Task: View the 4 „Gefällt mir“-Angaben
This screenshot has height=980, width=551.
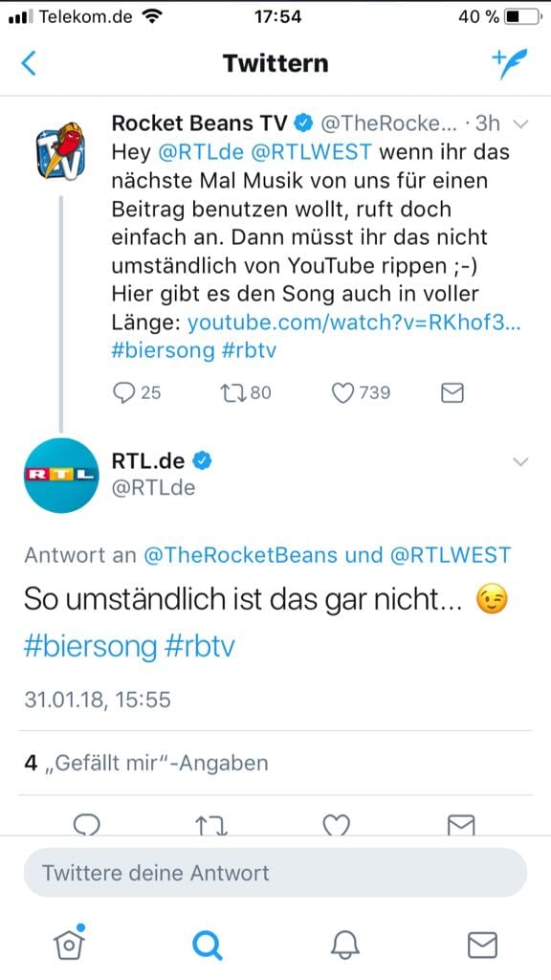Action: 146,763
